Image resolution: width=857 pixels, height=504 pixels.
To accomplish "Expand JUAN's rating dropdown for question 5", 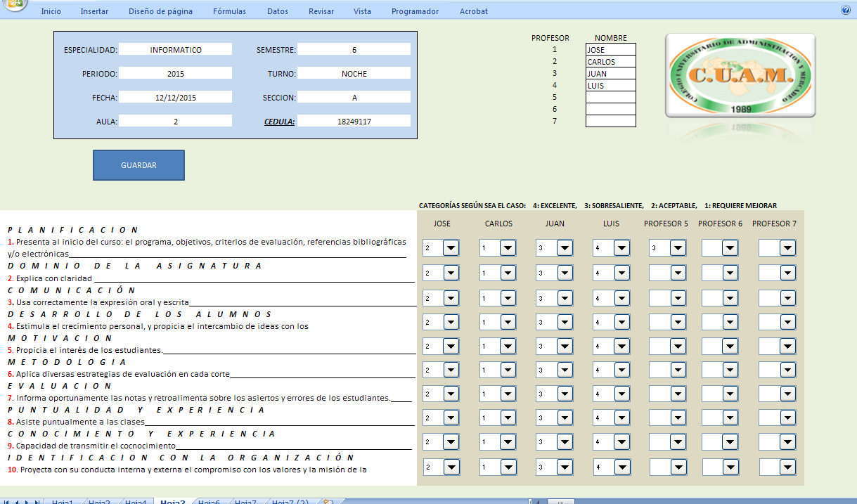I will [x=564, y=346].
